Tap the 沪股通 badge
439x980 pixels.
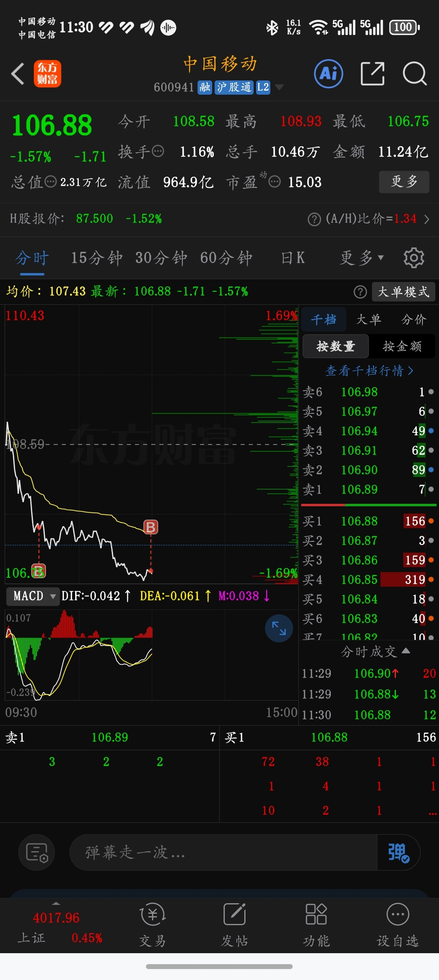[x=234, y=87]
